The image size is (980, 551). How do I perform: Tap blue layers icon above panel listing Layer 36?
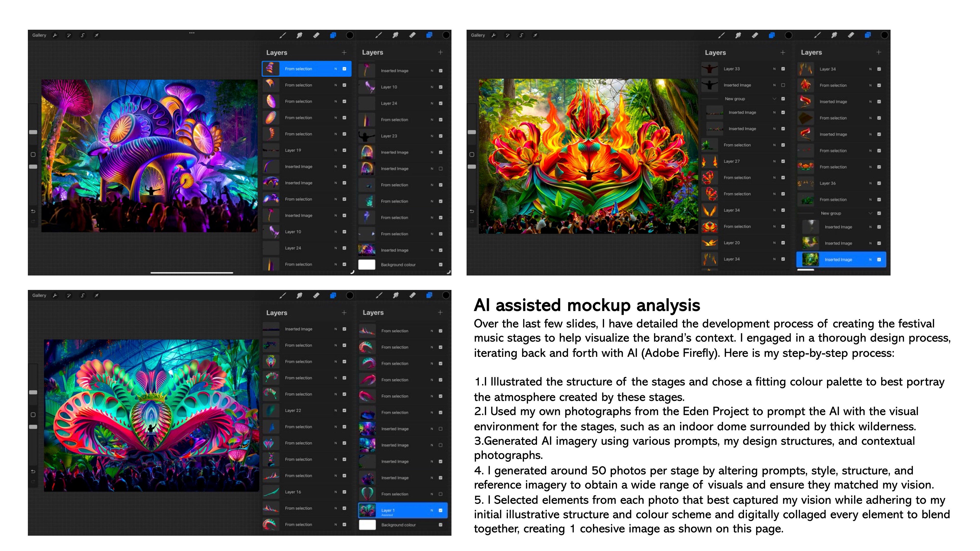(x=868, y=35)
